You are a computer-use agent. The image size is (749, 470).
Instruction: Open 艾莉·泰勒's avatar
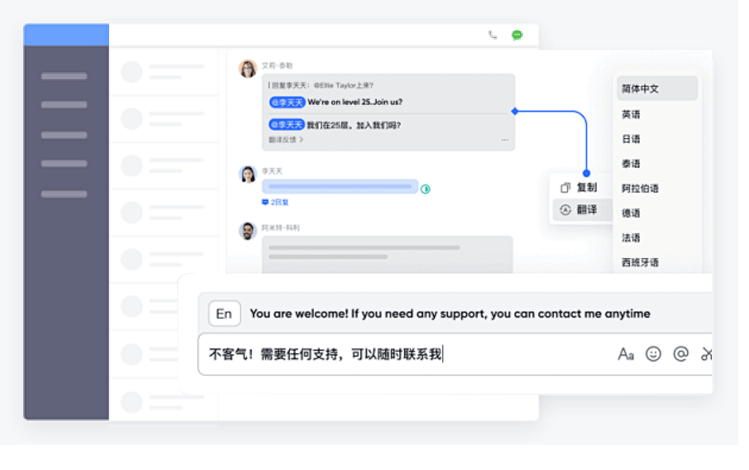247,69
